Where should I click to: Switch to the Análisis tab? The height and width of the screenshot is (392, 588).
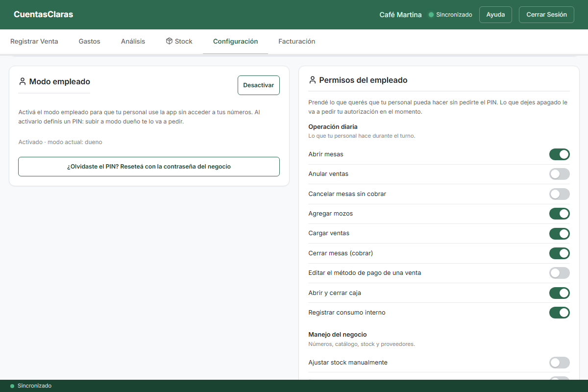pyautogui.click(x=133, y=42)
